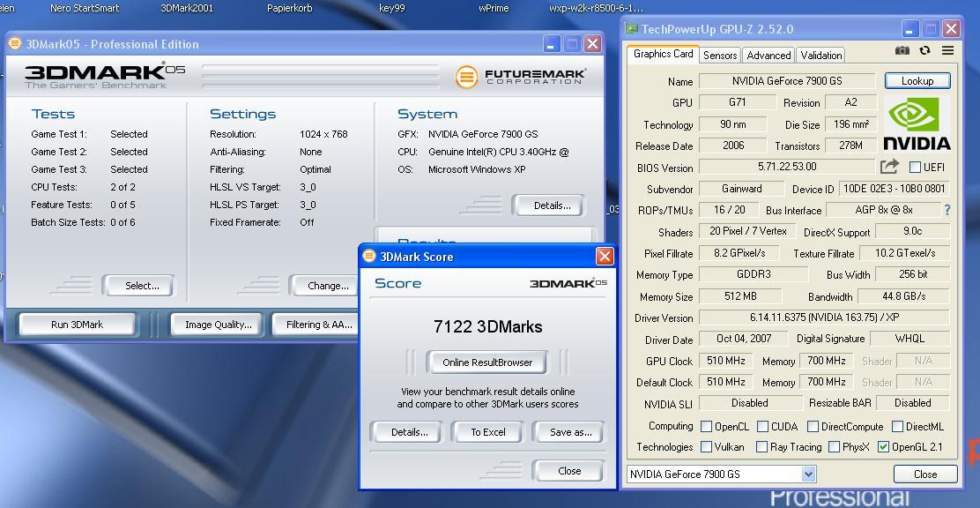Click the GPU-Z title bar app icon
This screenshot has width=980, height=508.
[631, 29]
